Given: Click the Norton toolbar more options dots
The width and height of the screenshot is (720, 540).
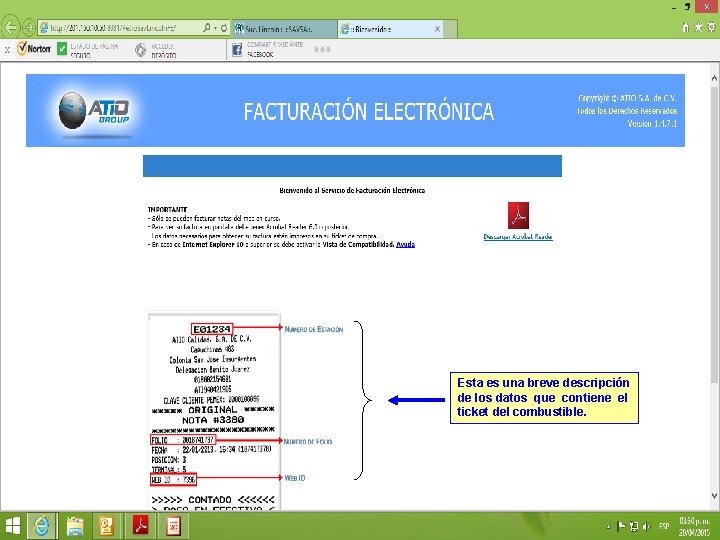Looking at the screenshot, I should pos(322,50).
